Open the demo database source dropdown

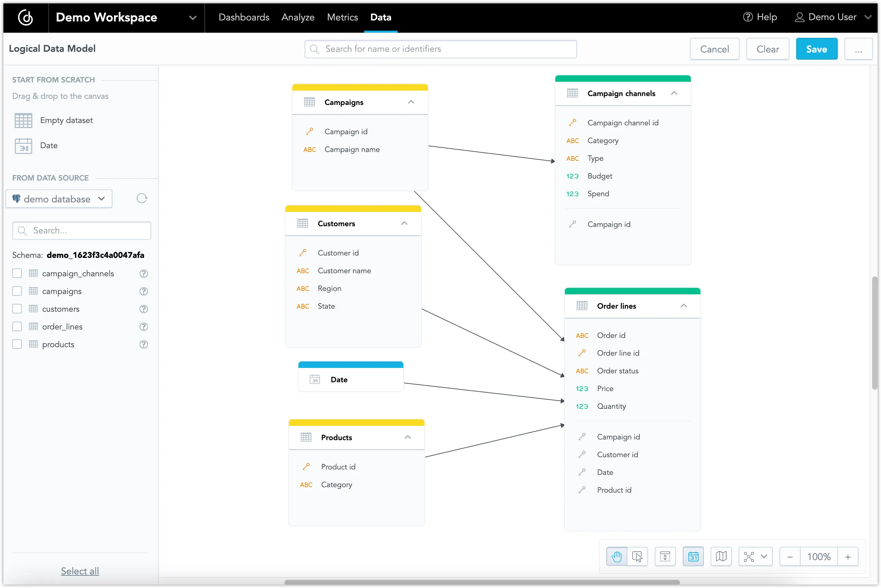point(101,199)
